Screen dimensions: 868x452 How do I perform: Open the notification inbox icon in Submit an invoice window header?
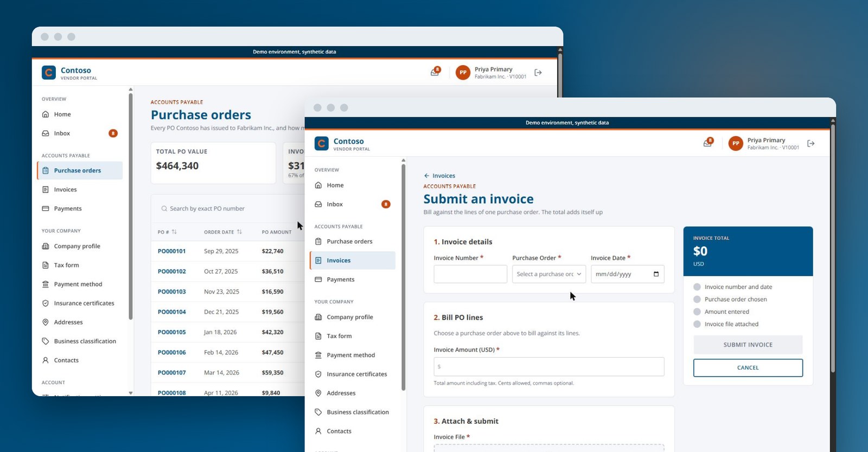(708, 143)
